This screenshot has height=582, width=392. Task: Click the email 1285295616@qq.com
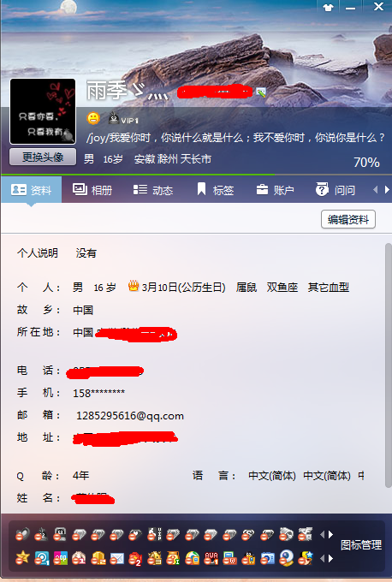[130, 416]
